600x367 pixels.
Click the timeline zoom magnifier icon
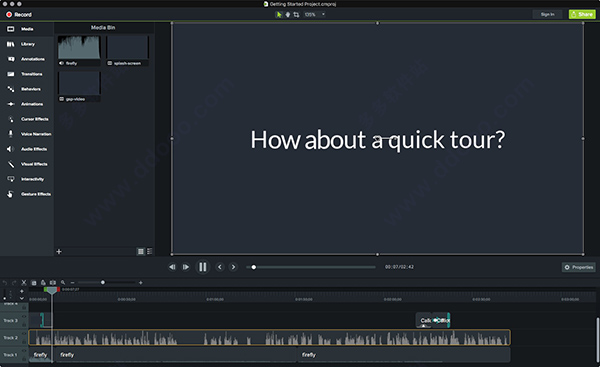point(63,282)
